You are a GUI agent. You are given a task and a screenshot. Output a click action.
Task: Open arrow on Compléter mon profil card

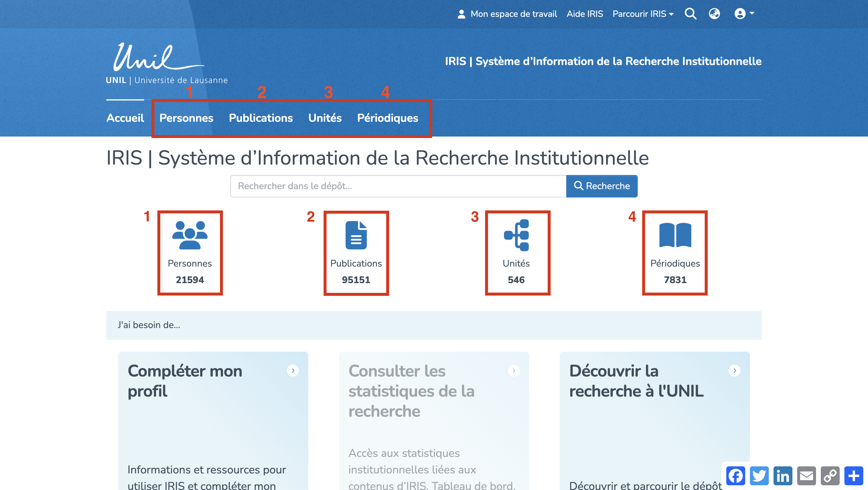(x=293, y=371)
